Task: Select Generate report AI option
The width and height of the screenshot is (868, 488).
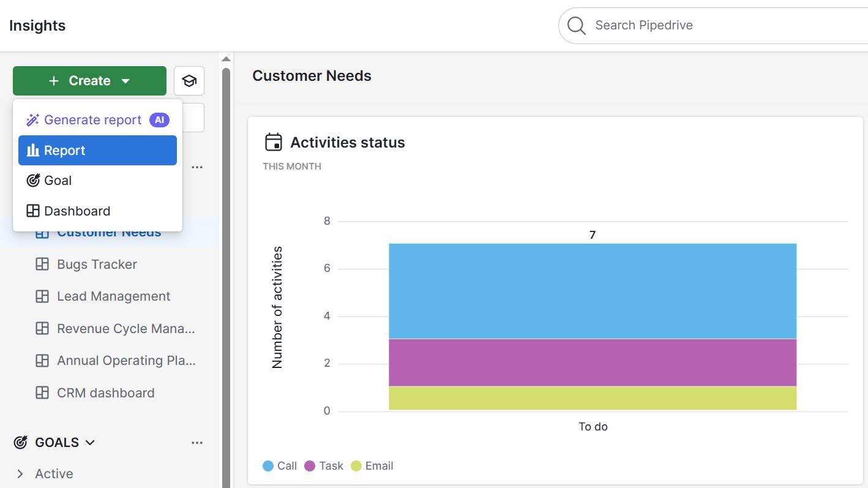Action: tap(92, 120)
